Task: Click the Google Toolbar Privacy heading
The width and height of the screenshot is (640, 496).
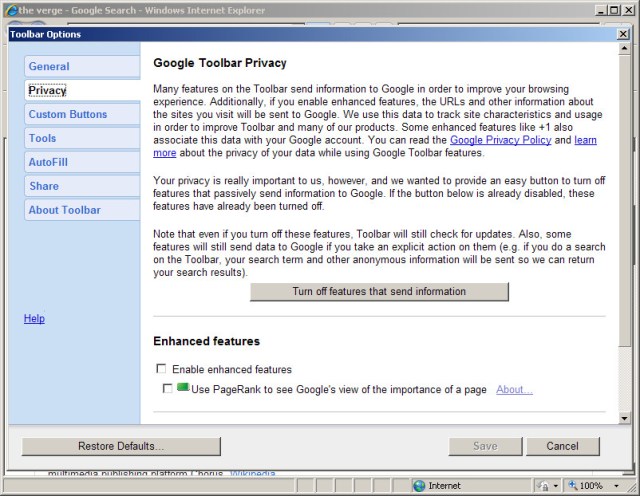Action: click(220, 63)
